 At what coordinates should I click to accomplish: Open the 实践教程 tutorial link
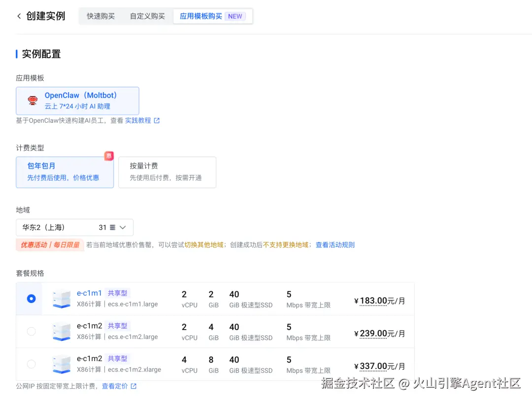click(138, 120)
